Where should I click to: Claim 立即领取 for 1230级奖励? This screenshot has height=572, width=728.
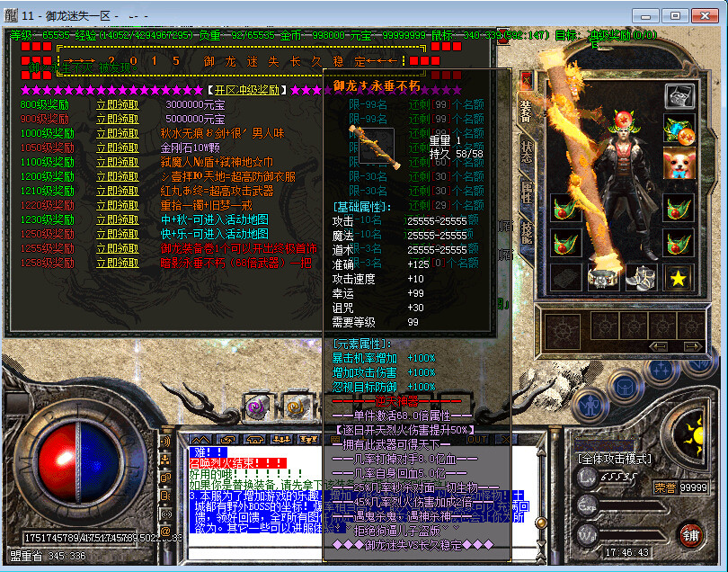coord(118,219)
